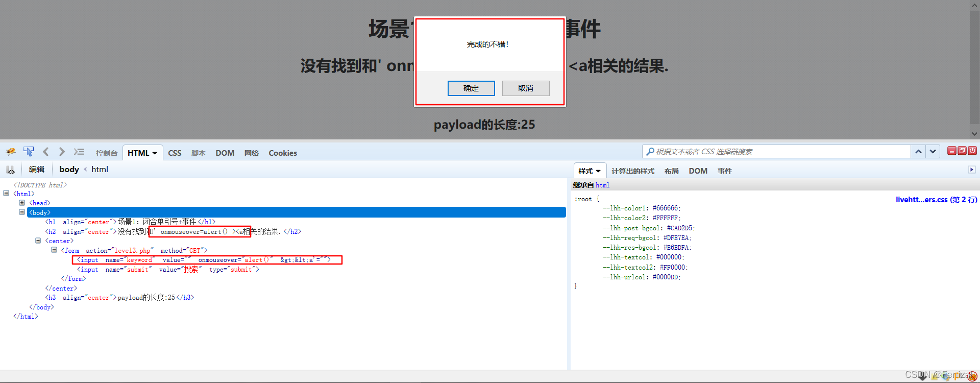The height and width of the screenshot is (383, 980).
Task: Collapse the center node in the tree
Action: pos(38,241)
